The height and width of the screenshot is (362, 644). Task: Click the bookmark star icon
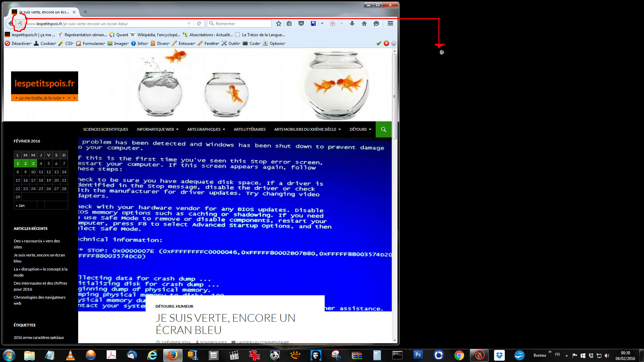(278, 23)
